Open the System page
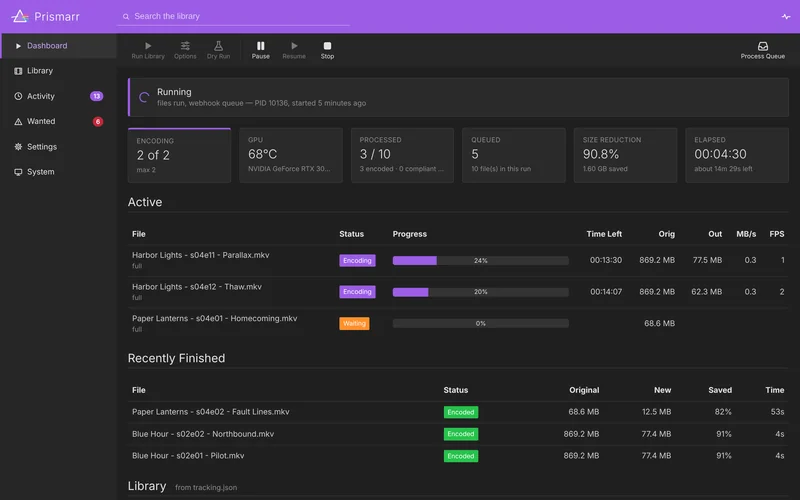The width and height of the screenshot is (800, 500). (x=59, y=172)
